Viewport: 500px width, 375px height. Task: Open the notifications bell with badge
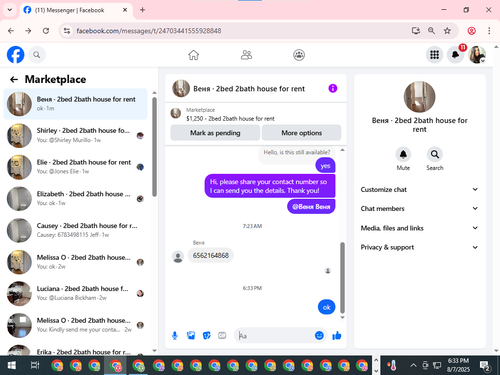click(x=456, y=55)
